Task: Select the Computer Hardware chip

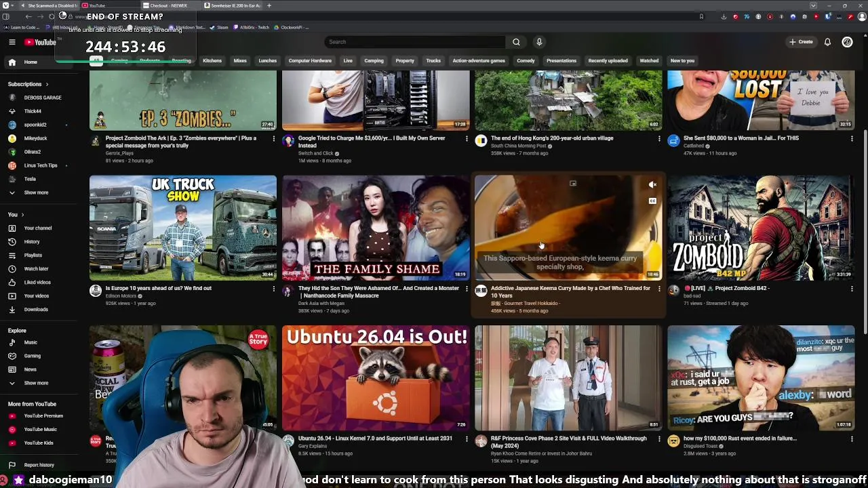Action: click(310, 61)
